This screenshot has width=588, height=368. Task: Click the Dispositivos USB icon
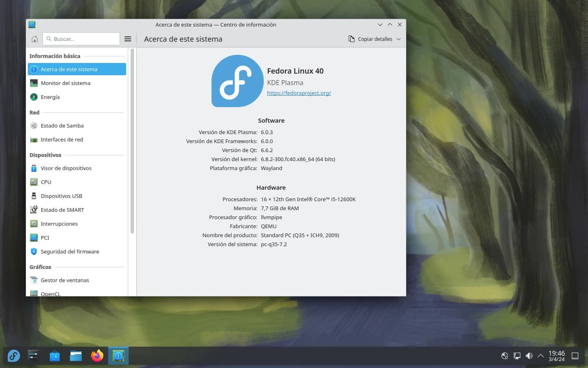tap(34, 196)
